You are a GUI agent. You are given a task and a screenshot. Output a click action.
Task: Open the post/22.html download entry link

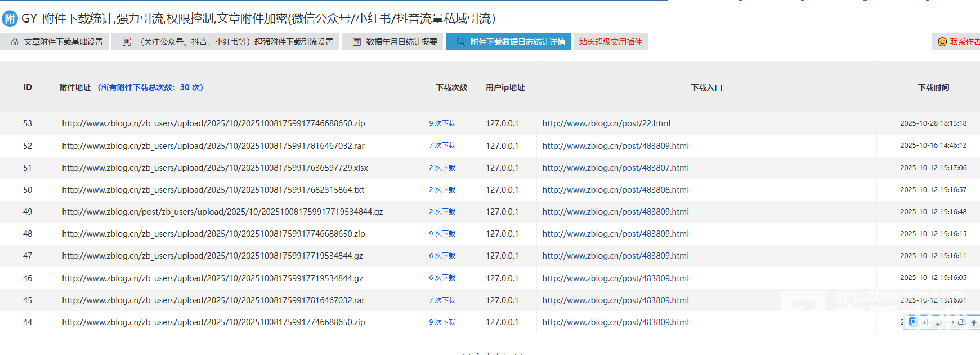[606, 123]
